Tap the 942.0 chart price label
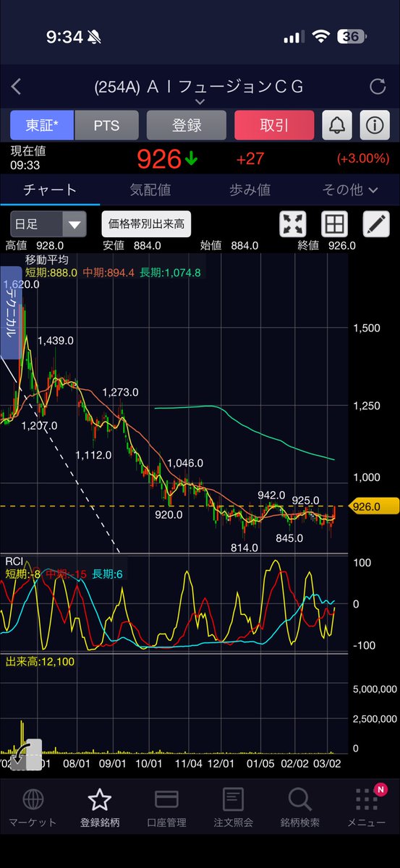This screenshot has height=868, width=400. tap(272, 495)
